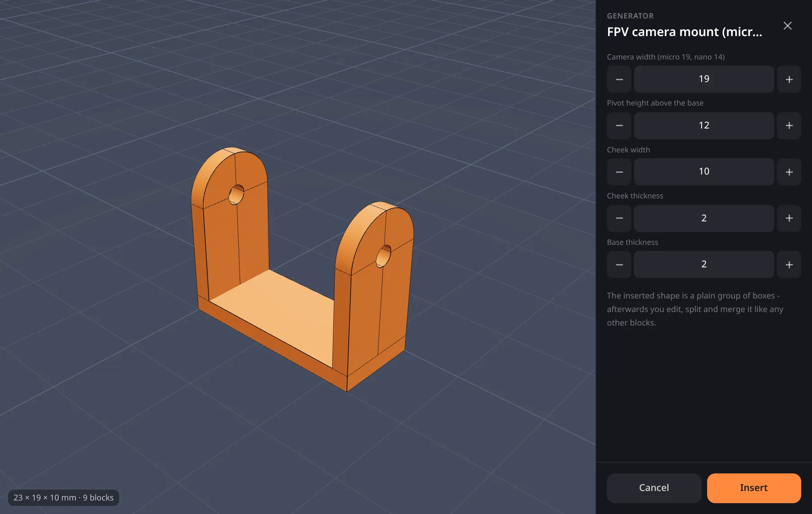Click the 'Cheek width' label

(628, 150)
